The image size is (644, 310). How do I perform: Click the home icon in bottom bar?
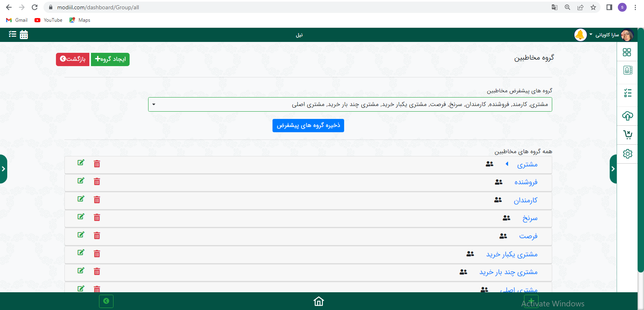[319, 301]
